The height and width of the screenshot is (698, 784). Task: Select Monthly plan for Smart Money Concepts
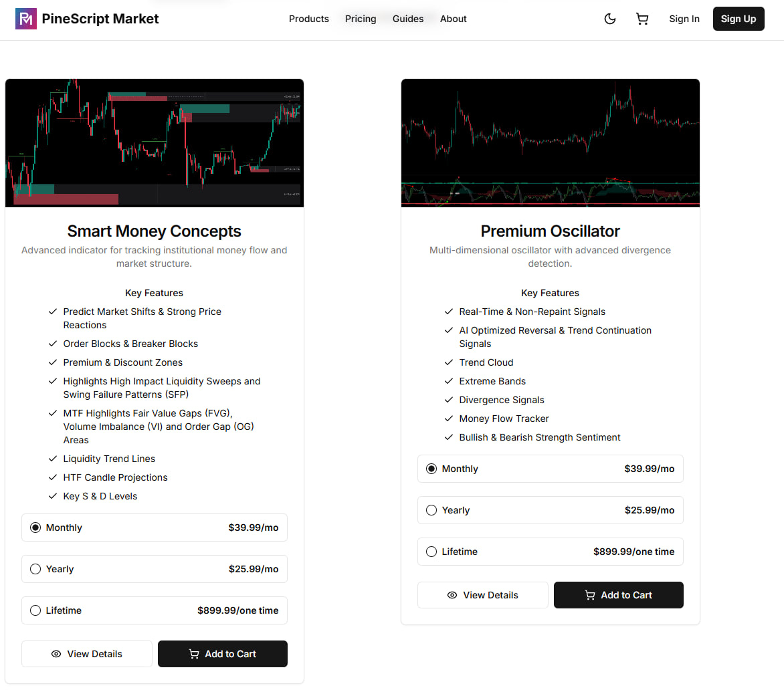36,528
